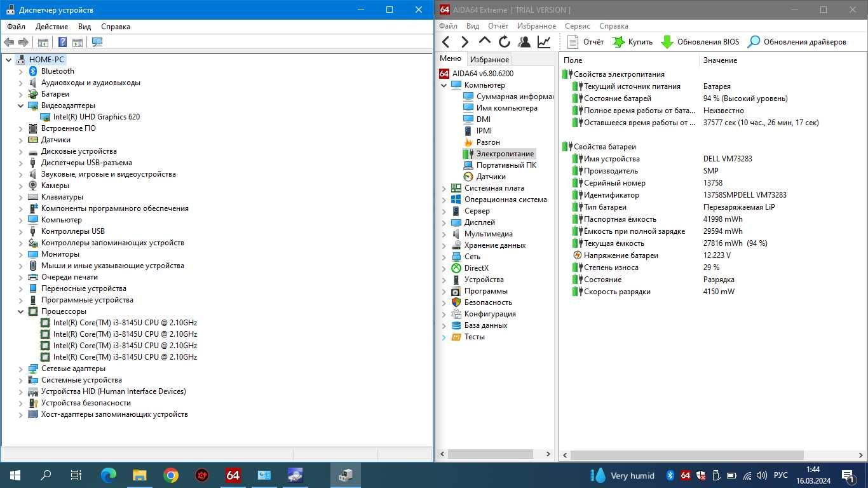Expand the Тесты node
Image resolution: width=868 pixels, height=488 pixels.
(x=444, y=337)
